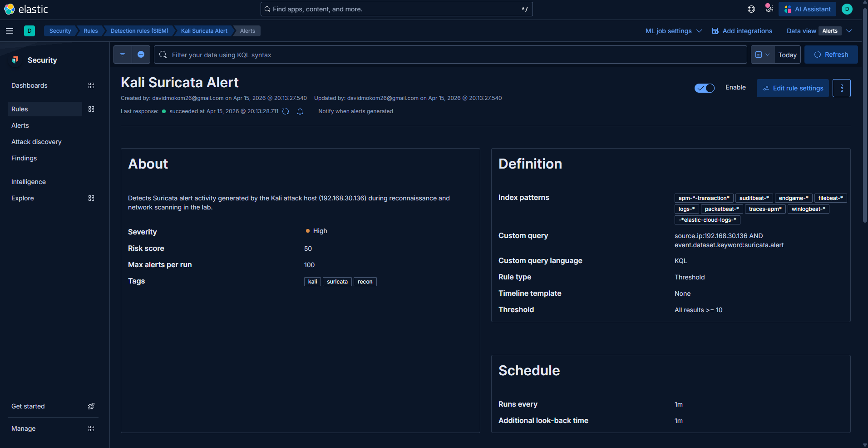868x448 pixels.
Task: Click the global Find apps search box
Action: [397, 9]
